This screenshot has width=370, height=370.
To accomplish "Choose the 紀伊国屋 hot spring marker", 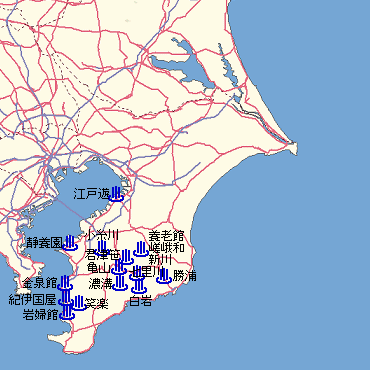I will click(66, 298).
